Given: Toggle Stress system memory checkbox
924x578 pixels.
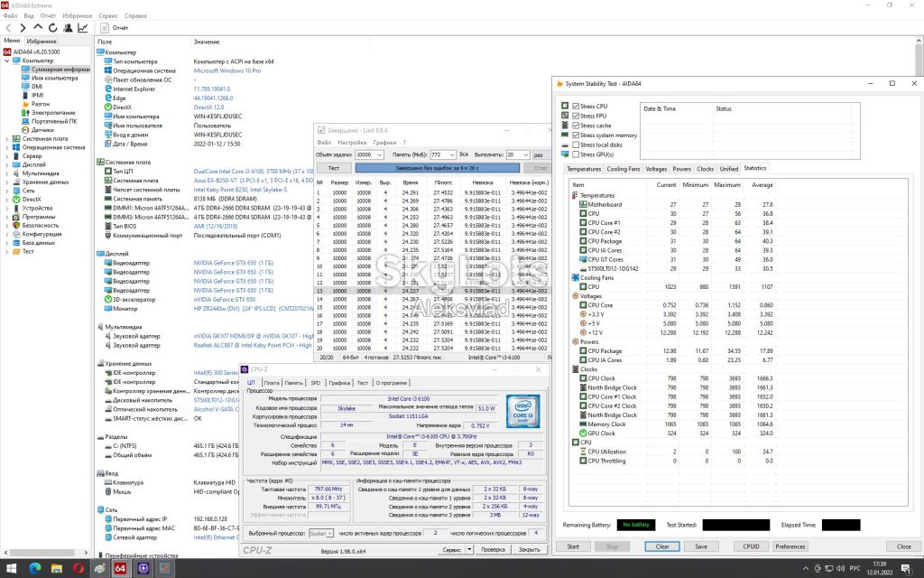Looking at the screenshot, I should point(576,135).
